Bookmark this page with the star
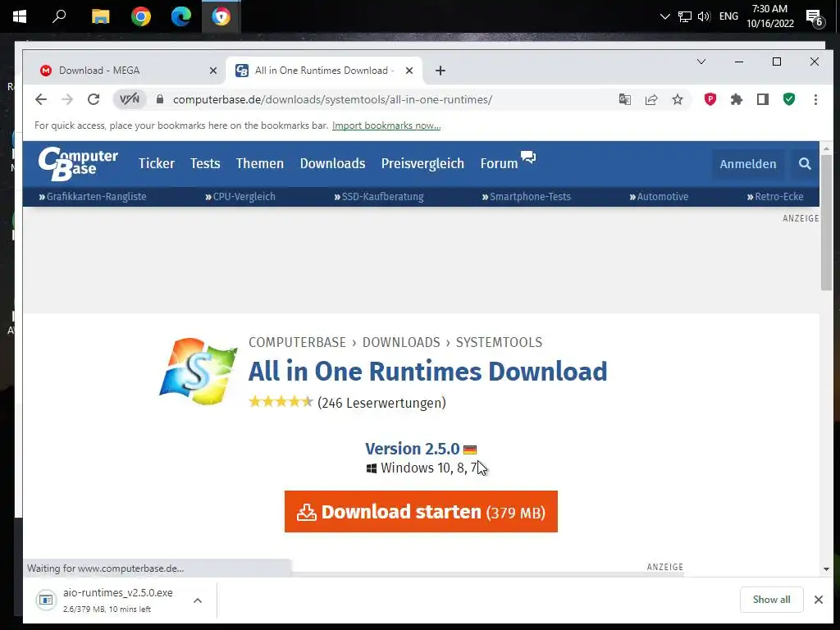This screenshot has height=630, width=840. pos(678,99)
